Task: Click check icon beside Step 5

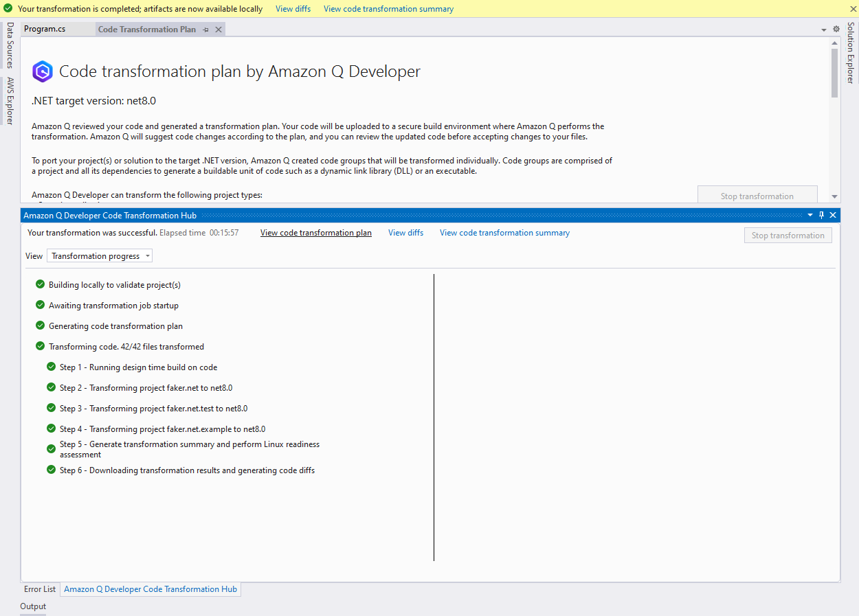Action: pos(51,449)
